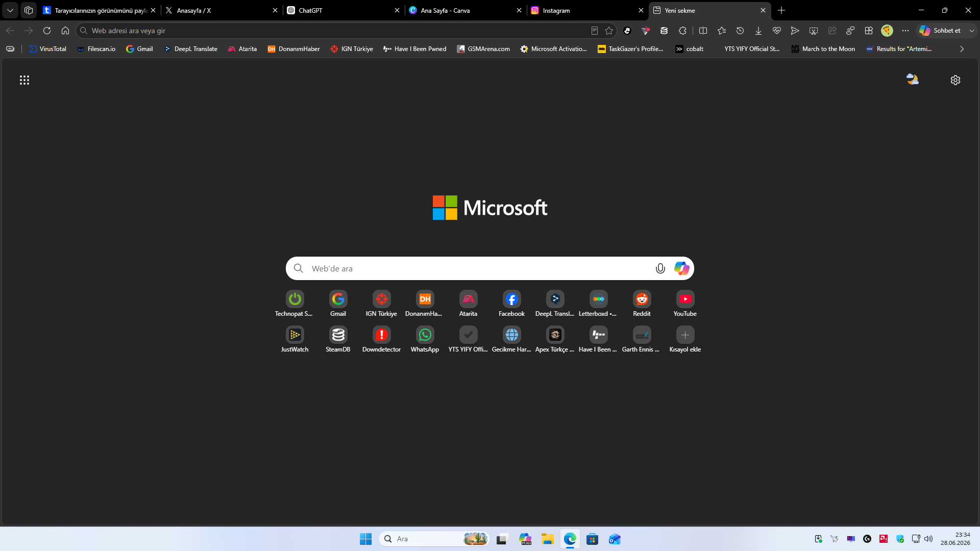
Task: Open the IGN Türkiye shortcut tile
Action: 381,304
